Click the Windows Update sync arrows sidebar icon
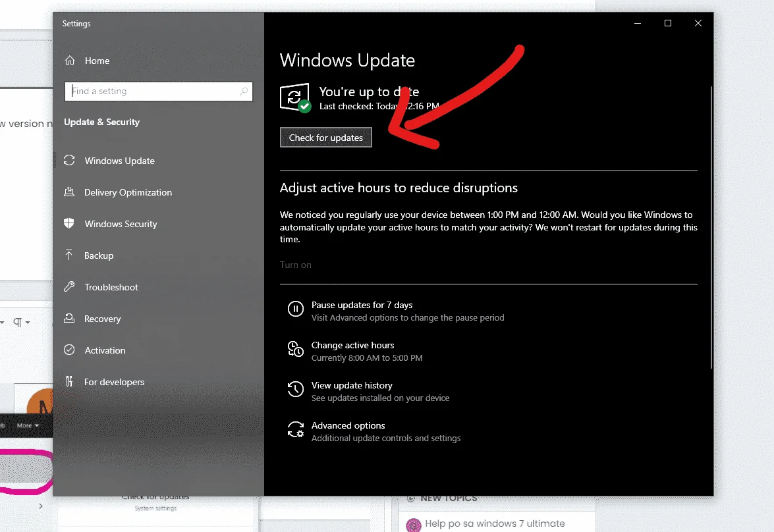The image size is (774, 532). pyautogui.click(x=69, y=161)
